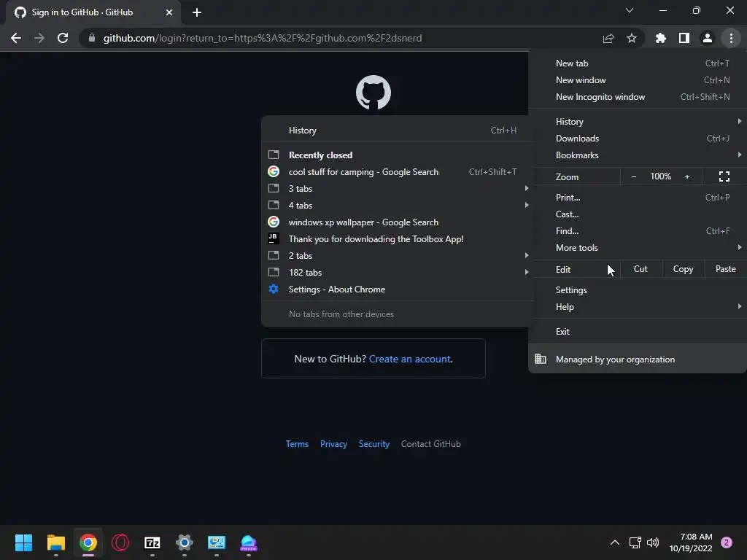Show hidden system tray icons
747x560 pixels.
coord(615,542)
